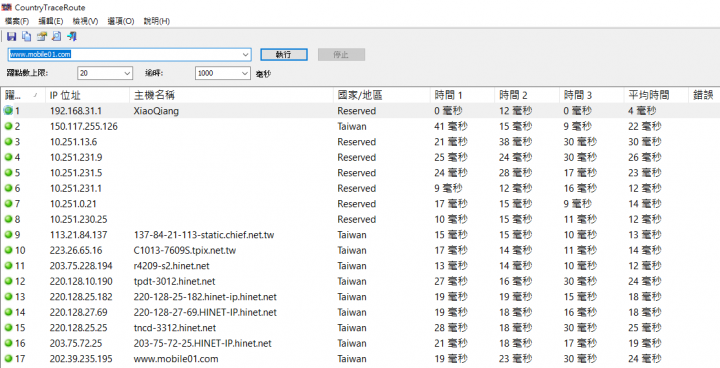
Task: Click green status icon of hop 3 row
Action: point(8,142)
